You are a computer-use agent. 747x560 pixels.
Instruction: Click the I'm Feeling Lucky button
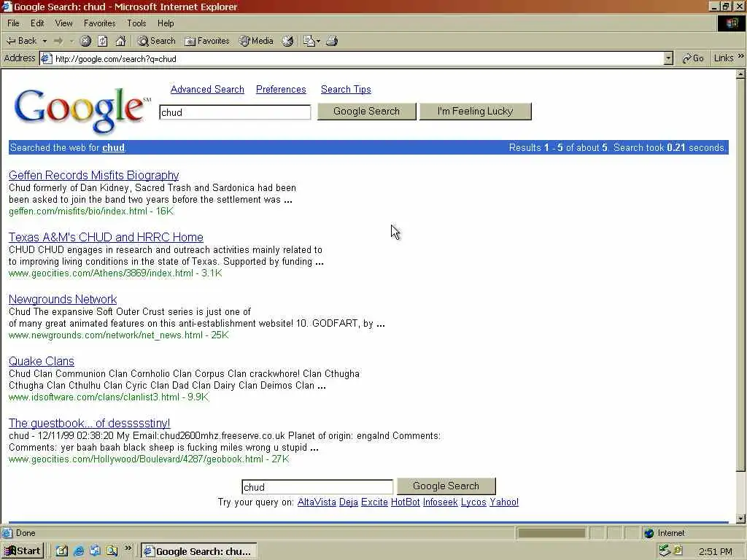pyautogui.click(x=476, y=112)
